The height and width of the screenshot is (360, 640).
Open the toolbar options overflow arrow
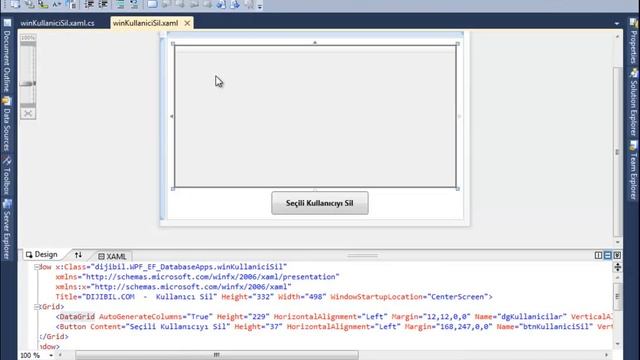[260, 6]
